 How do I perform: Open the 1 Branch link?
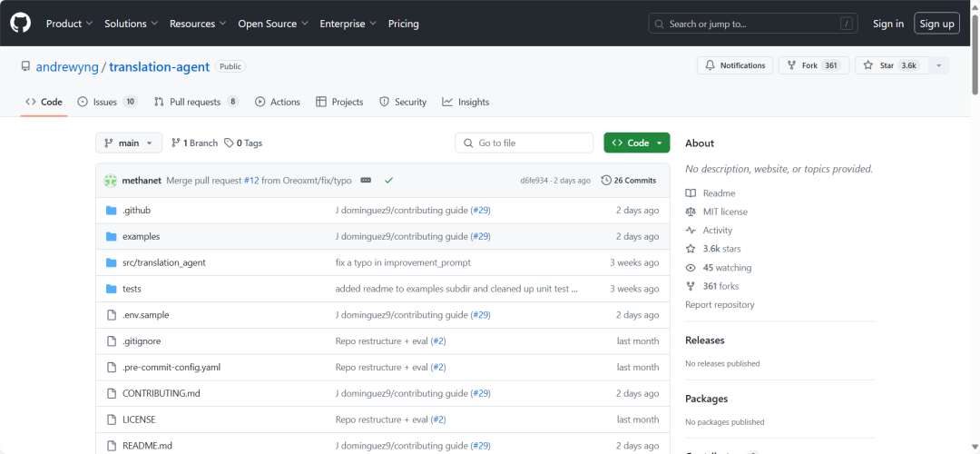194,143
